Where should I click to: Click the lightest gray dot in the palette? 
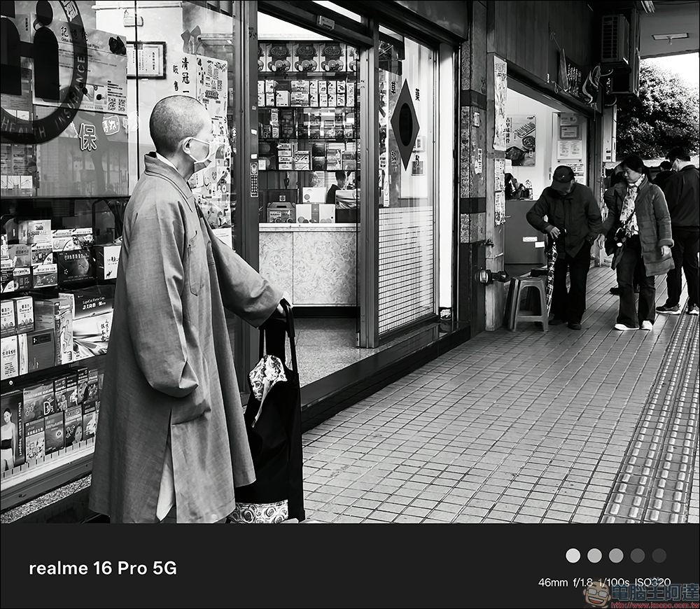pyautogui.click(x=573, y=555)
